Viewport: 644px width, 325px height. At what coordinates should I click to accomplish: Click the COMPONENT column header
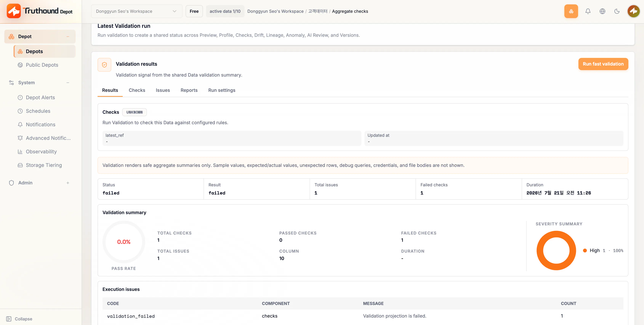(x=276, y=303)
